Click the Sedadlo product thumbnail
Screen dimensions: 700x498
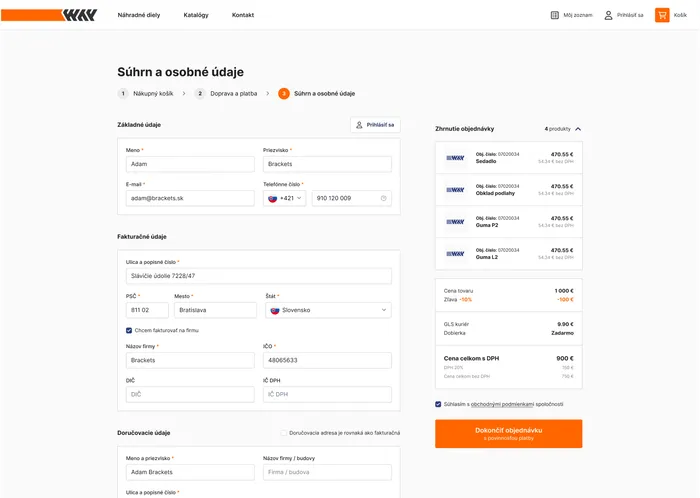[455, 158]
